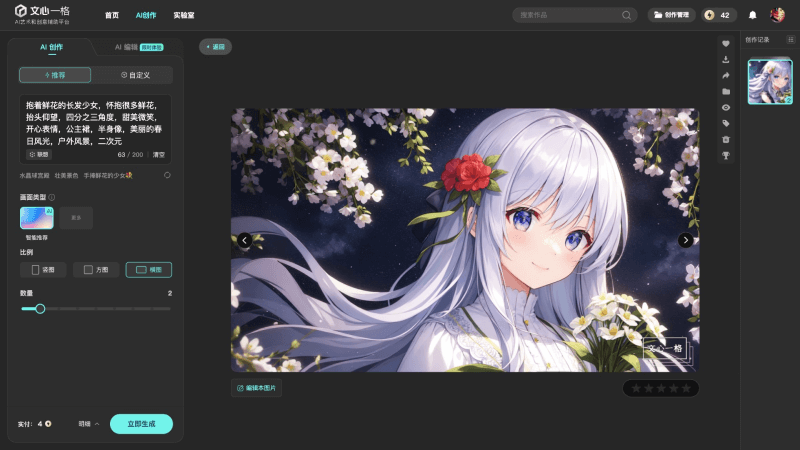Open the 实验室 menu in the top navigation
This screenshot has height=450, width=800.
click(184, 15)
